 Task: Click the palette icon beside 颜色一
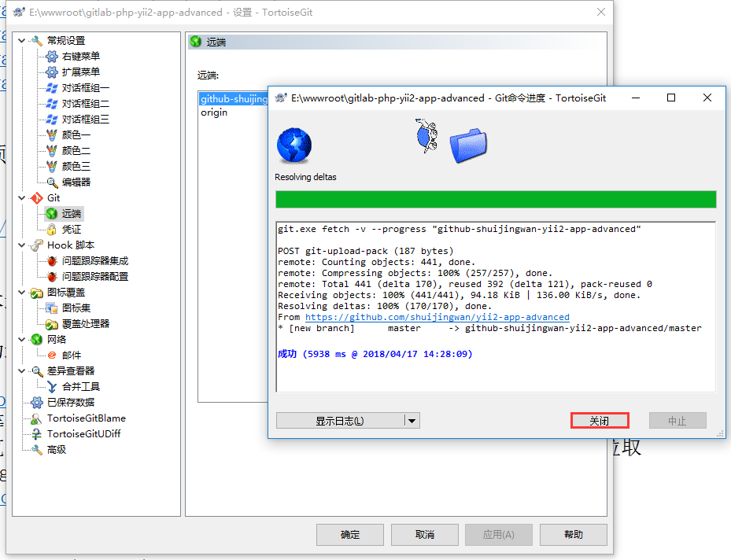(52, 135)
